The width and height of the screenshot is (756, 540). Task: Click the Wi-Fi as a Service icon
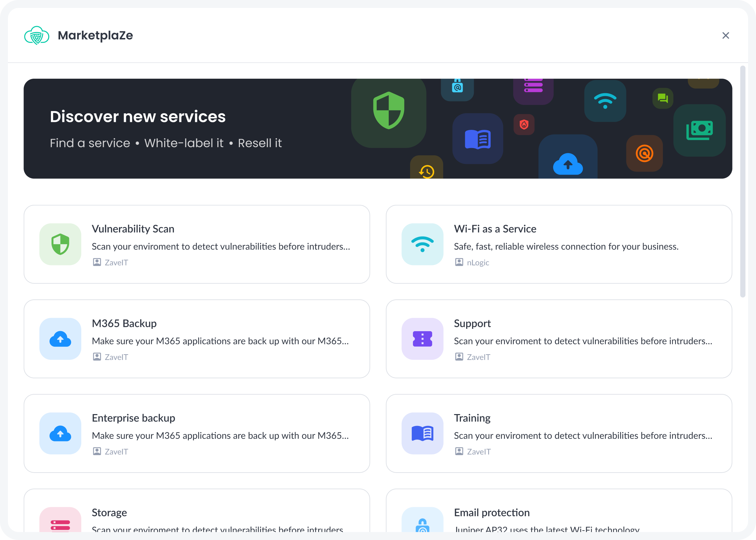[x=422, y=244]
